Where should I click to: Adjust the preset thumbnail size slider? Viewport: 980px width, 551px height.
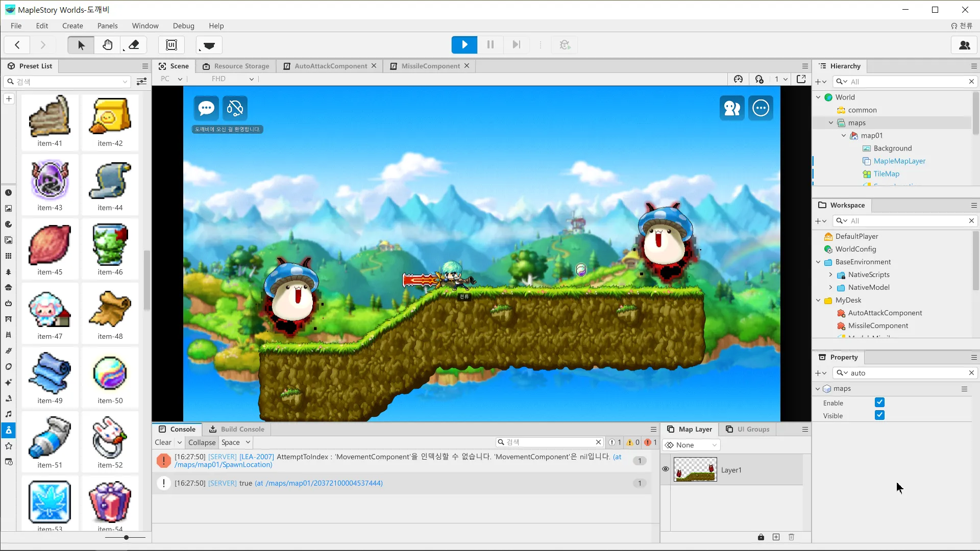[126, 537]
